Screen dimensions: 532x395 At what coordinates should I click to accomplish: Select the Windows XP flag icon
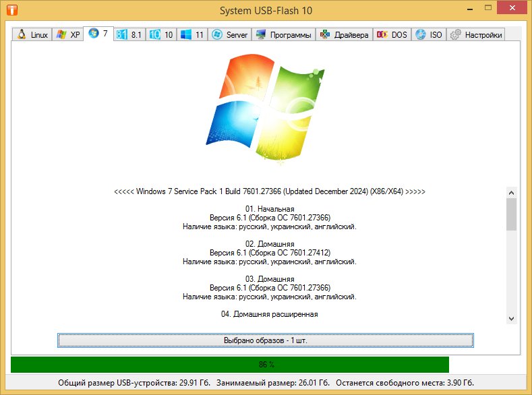pos(61,35)
